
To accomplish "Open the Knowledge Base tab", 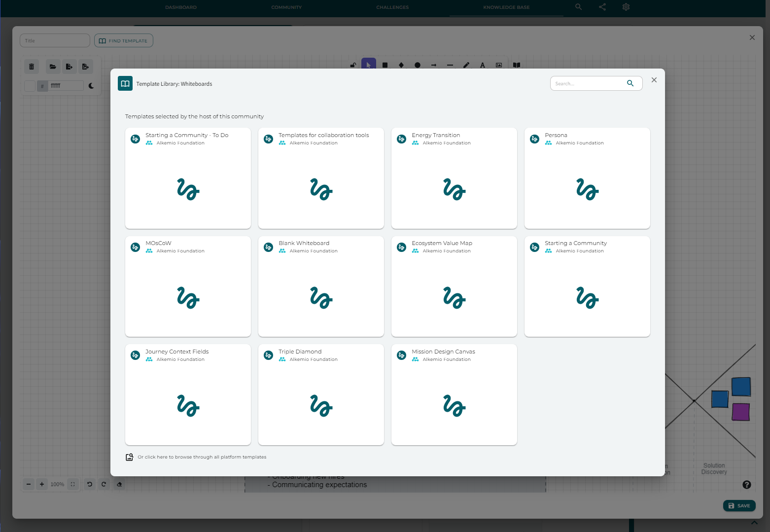I will pos(506,7).
